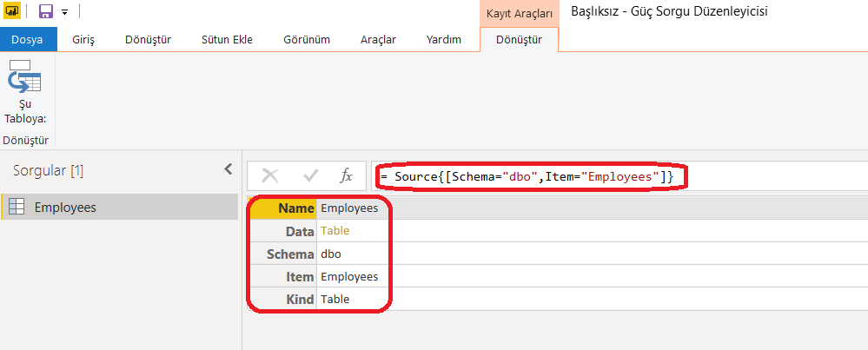This screenshot has height=350, width=868.
Task: Select the Görünüm ribbon tab
Action: [307, 40]
